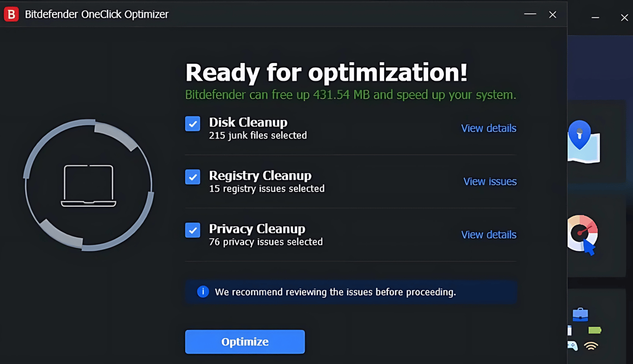Image resolution: width=633 pixels, height=364 pixels.
Task: Click the Disk Cleanup label
Action: pos(248,123)
